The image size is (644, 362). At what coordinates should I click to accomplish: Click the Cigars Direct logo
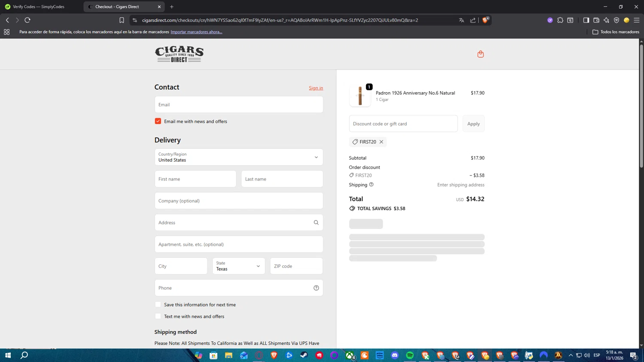179,54
